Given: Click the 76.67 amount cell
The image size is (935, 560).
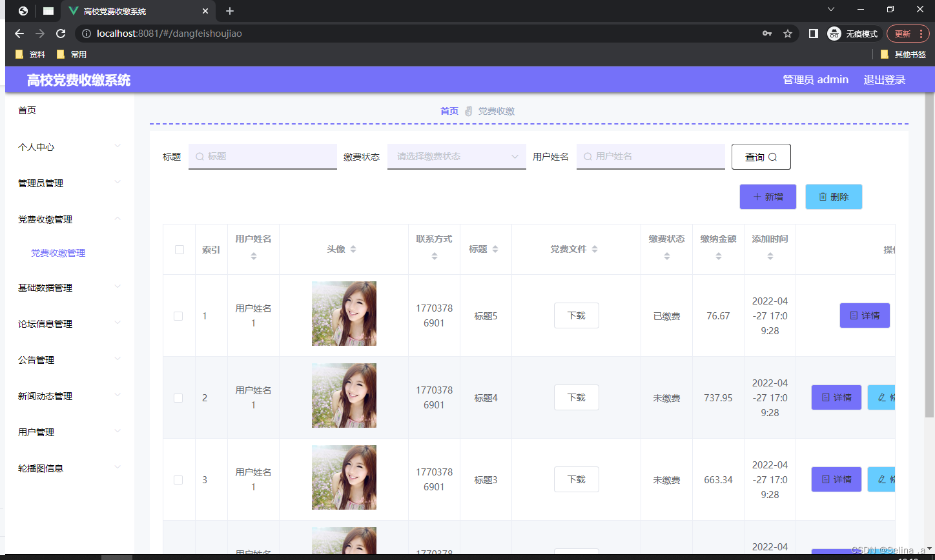Looking at the screenshot, I should coord(718,316).
